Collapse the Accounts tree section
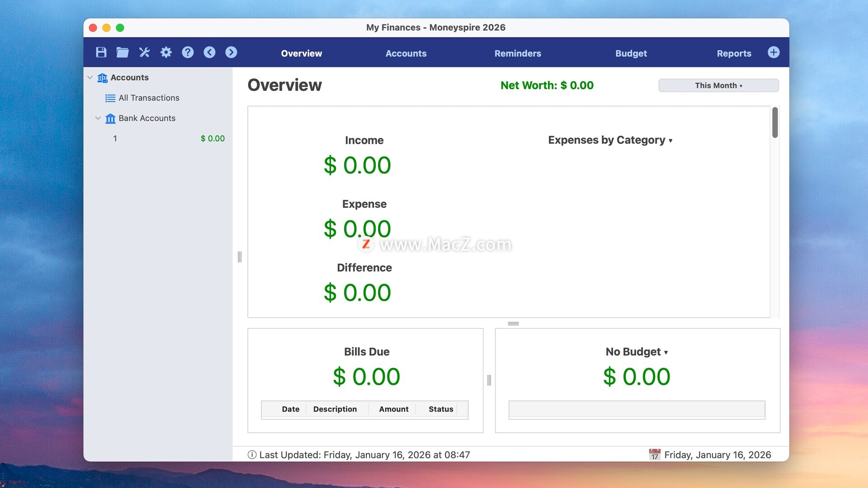Screen dimensions: 868x488 pyautogui.click(x=90, y=78)
